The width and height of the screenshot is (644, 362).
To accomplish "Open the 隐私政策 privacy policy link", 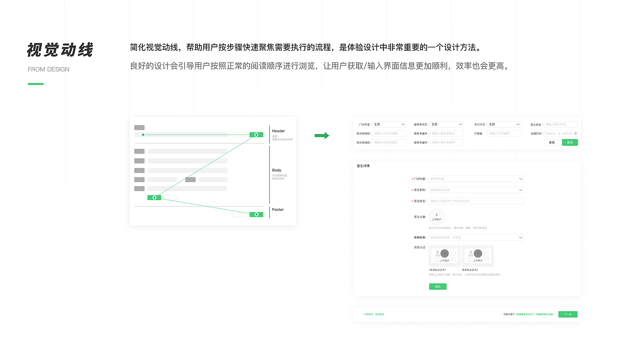I will click(544, 314).
